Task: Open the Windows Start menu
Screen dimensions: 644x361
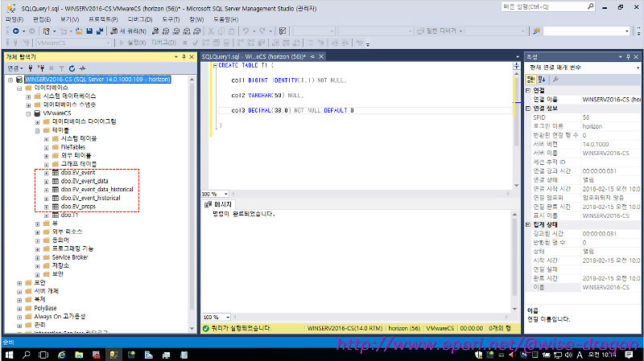Action: 9,355
